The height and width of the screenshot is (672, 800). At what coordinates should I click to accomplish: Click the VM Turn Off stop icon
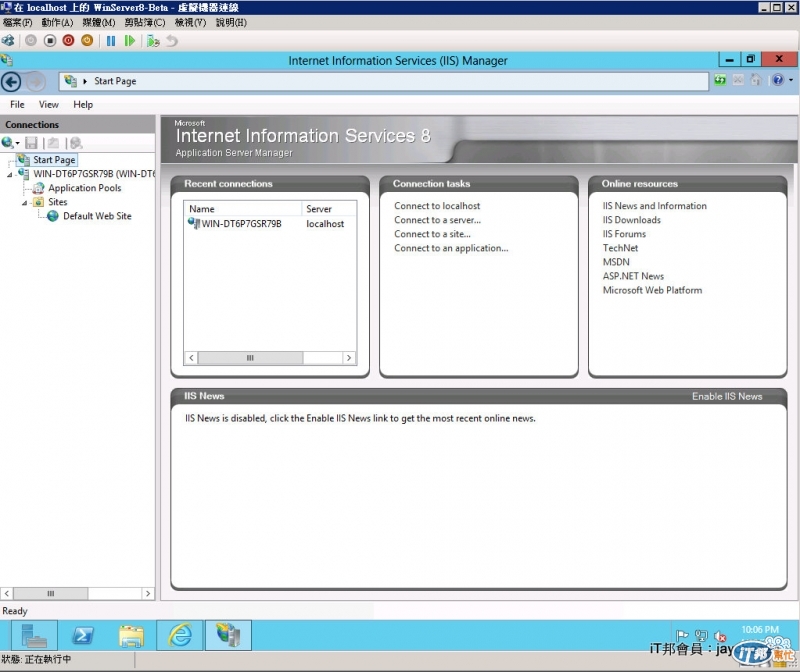(49, 40)
